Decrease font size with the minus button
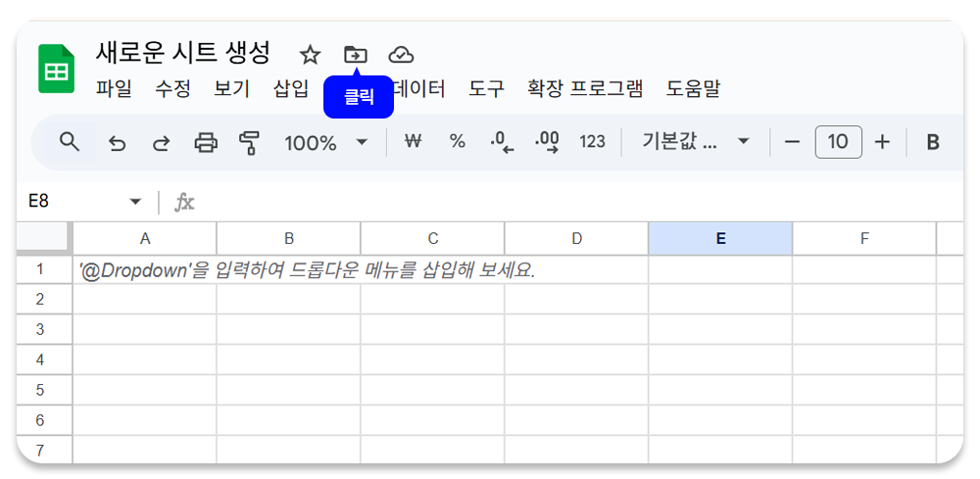 [x=792, y=142]
